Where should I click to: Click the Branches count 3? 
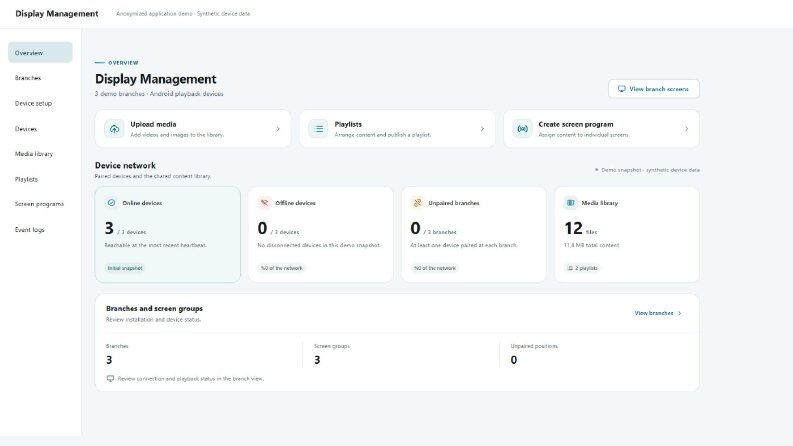tap(109, 360)
